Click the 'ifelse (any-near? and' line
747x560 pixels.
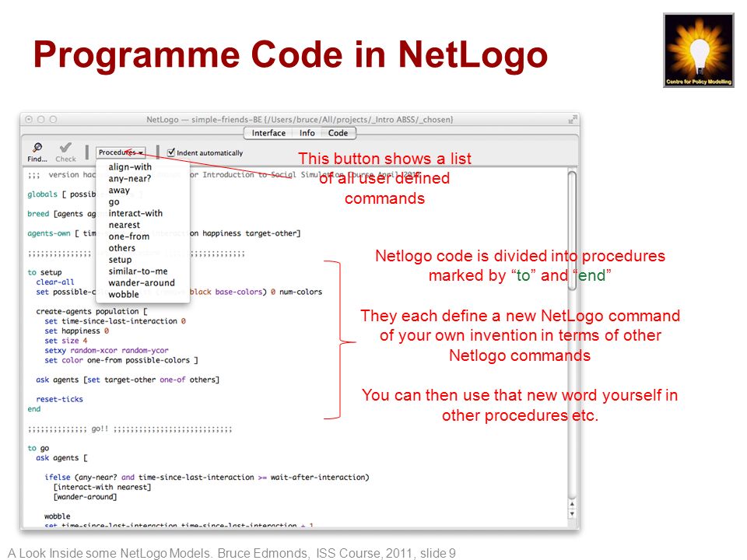pos(207,477)
